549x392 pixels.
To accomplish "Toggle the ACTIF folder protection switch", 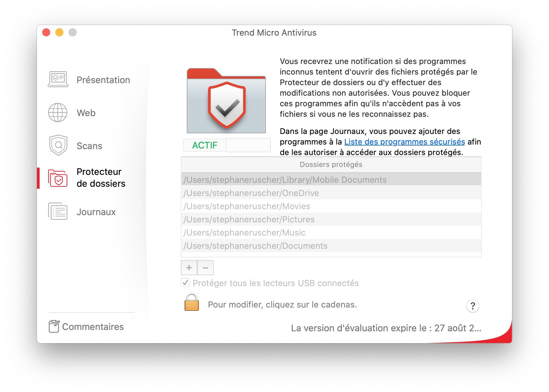I will point(227,145).
